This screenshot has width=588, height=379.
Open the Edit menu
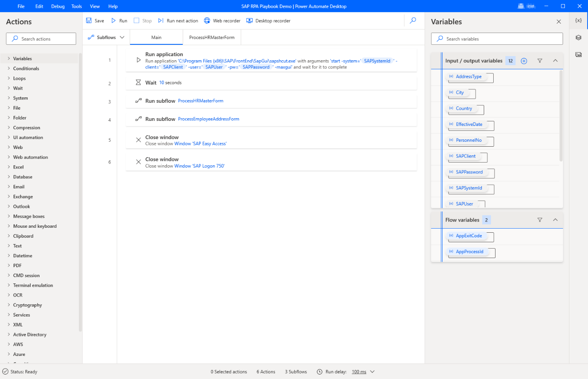[x=39, y=6]
